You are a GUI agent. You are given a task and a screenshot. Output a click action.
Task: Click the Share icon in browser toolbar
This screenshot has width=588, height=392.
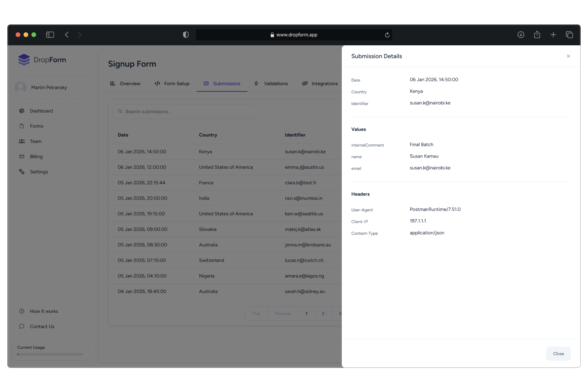click(537, 35)
